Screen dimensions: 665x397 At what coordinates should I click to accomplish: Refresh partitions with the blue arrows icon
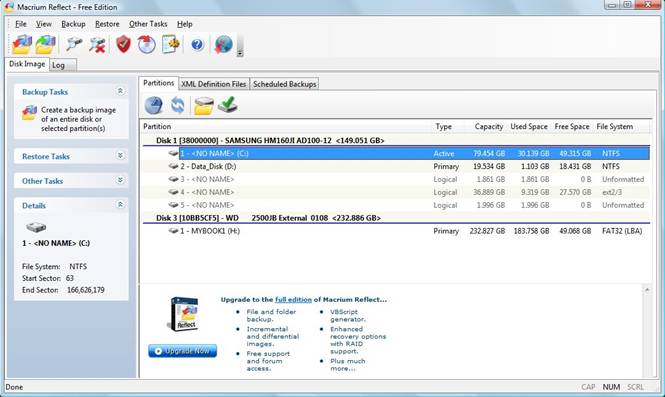(x=178, y=105)
